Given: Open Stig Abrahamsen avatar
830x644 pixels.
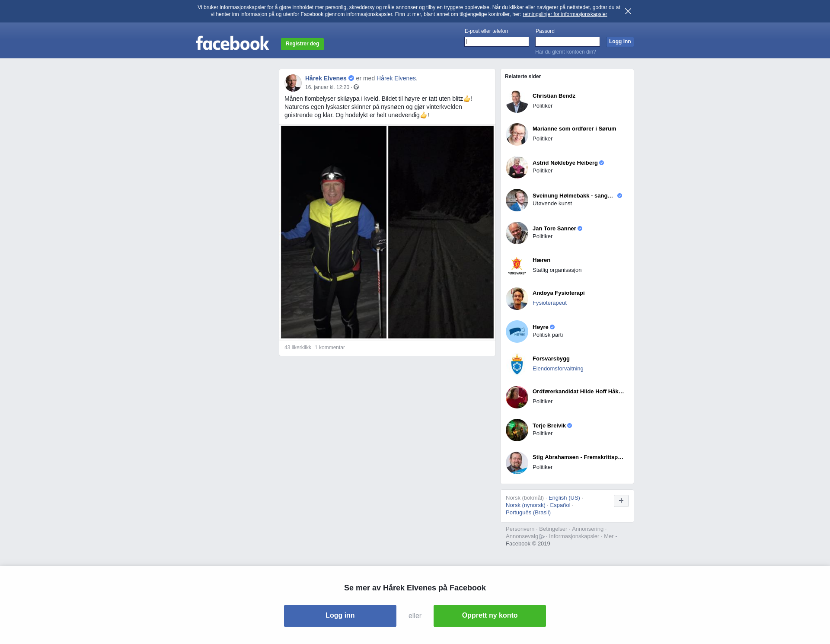Looking at the screenshot, I should click(517, 463).
